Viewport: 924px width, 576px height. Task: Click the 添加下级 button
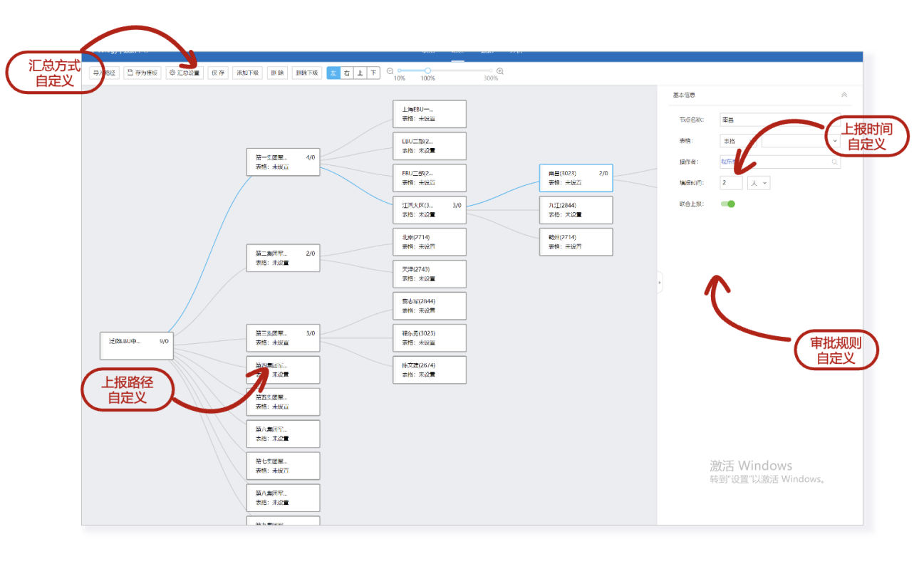click(x=247, y=73)
